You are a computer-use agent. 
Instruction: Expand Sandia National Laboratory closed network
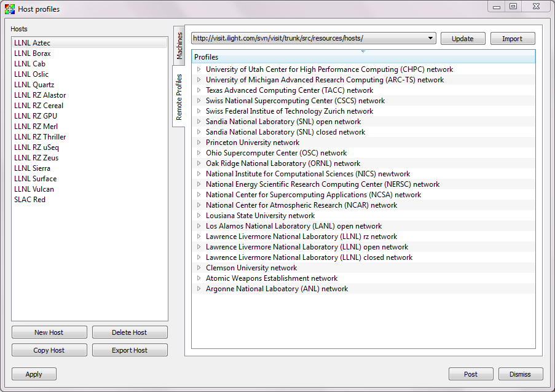click(199, 132)
